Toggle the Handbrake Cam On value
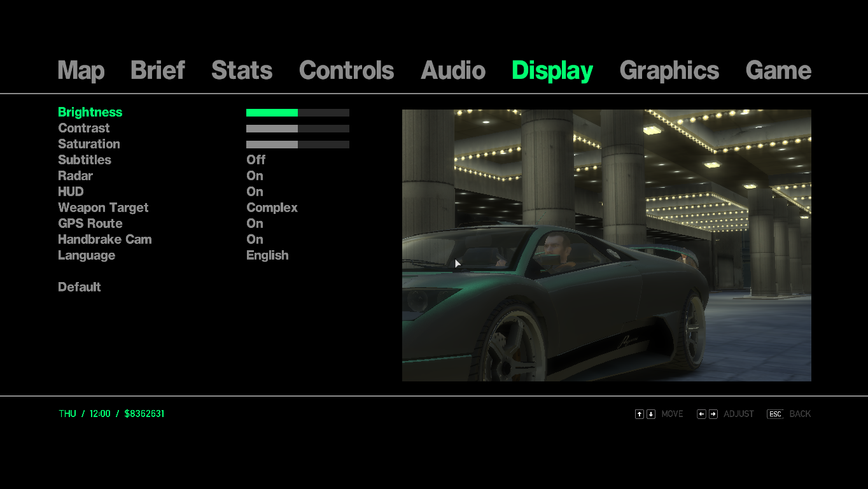 (x=255, y=239)
